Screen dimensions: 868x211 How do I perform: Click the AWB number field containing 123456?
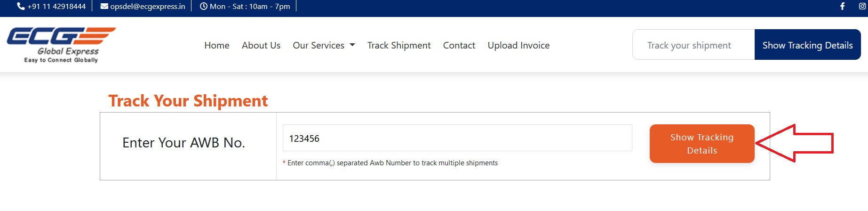[457, 138]
